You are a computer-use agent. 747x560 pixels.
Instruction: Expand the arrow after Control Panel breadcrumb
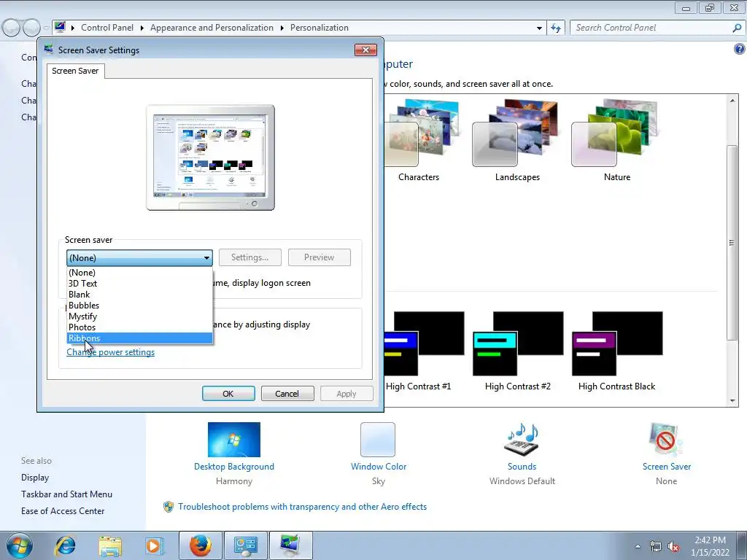tap(142, 28)
